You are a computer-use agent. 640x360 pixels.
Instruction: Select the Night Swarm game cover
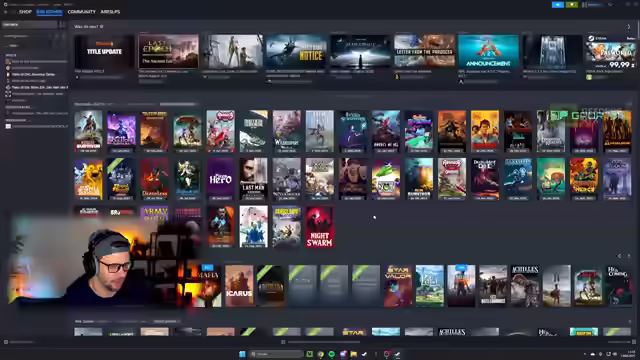(x=320, y=227)
